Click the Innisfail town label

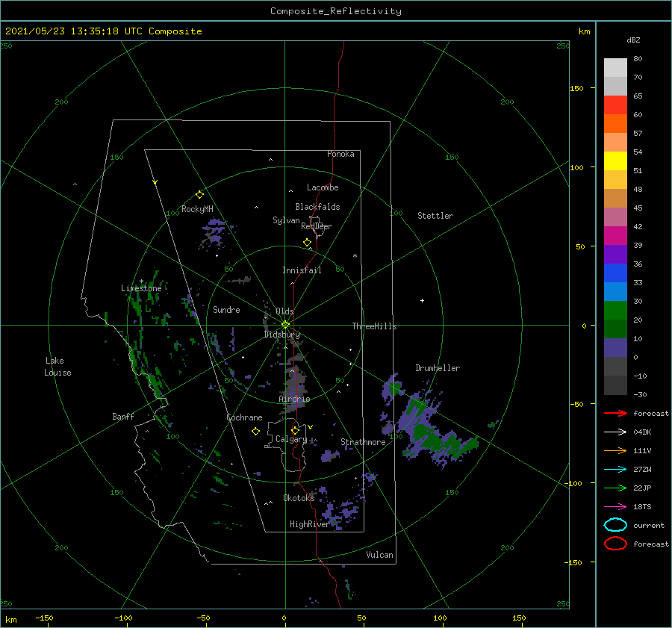point(302,270)
